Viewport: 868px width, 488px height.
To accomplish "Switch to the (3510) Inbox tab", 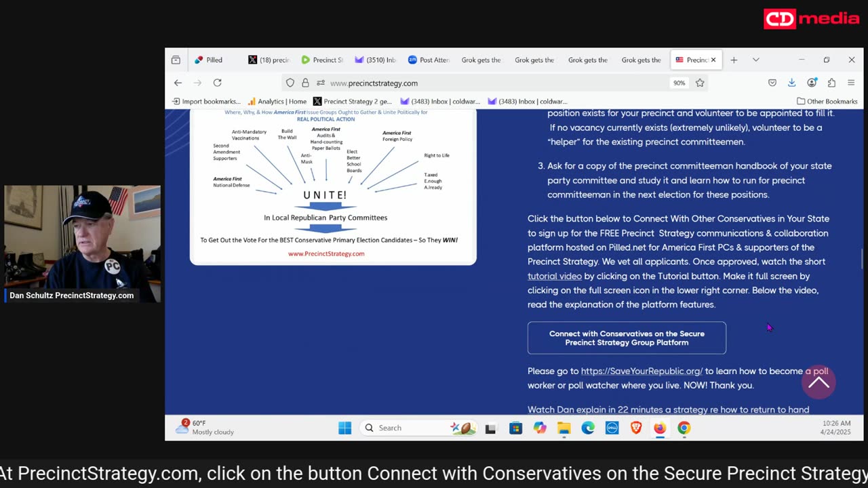I will click(376, 60).
